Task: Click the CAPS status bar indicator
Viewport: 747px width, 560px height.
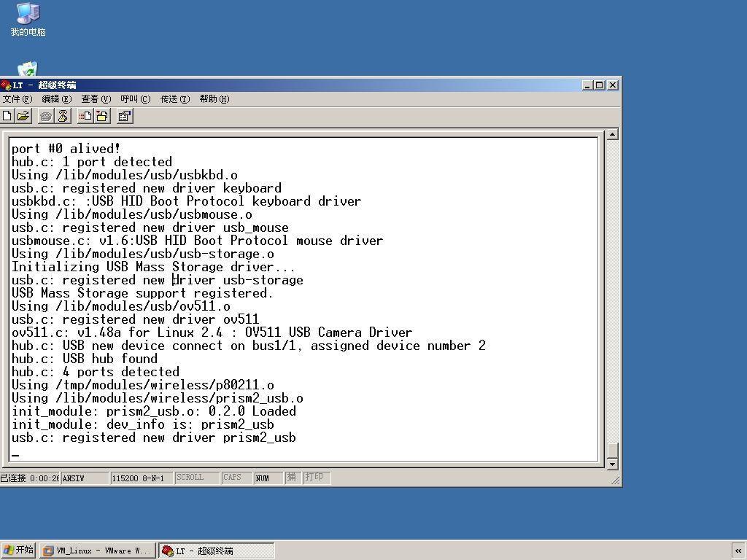Action: point(236,478)
